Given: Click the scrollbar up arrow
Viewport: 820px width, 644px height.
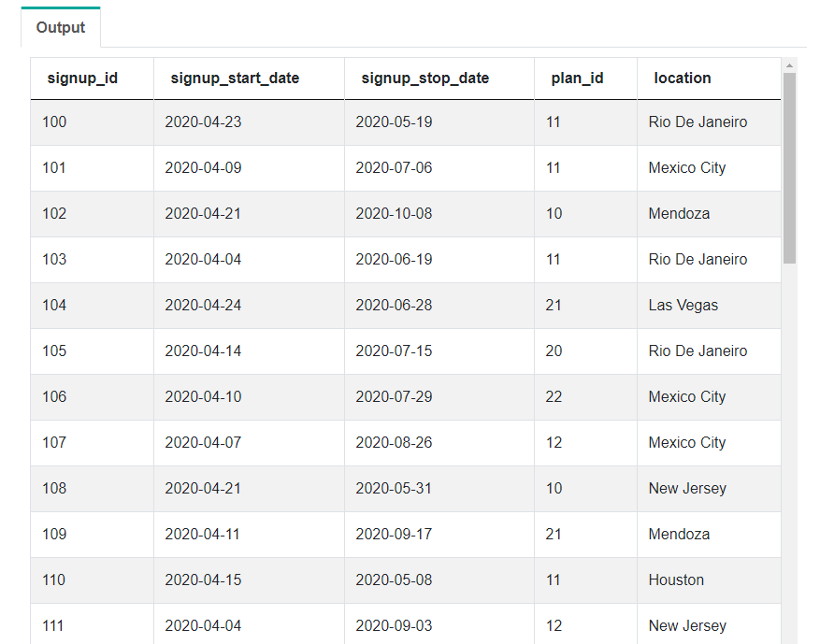Looking at the screenshot, I should coord(789,65).
